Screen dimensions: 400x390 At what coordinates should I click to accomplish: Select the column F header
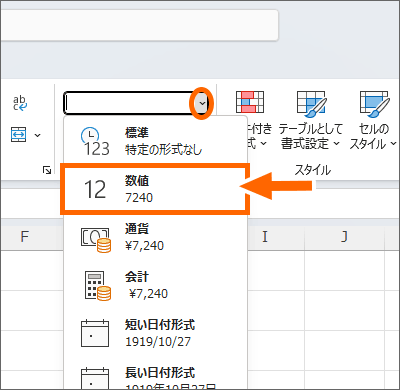[x=25, y=236]
